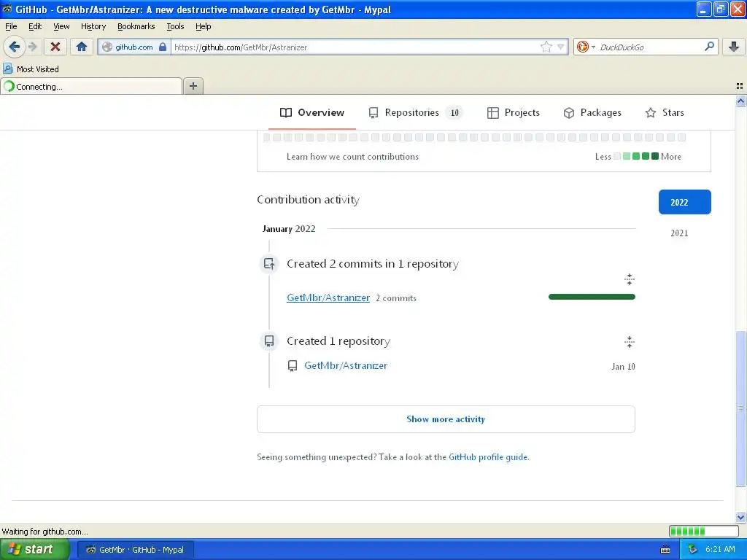Open the Tools menu
This screenshot has height=560, width=747.
(175, 26)
